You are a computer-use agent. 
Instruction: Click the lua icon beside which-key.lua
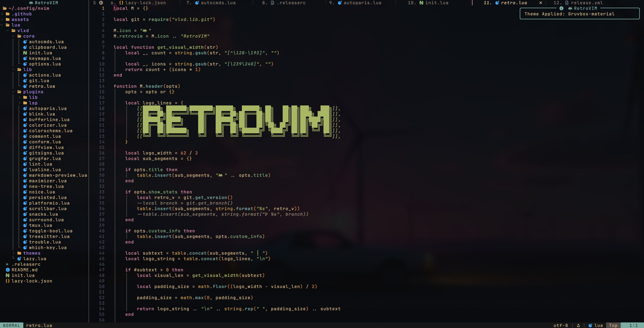[x=25, y=247]
